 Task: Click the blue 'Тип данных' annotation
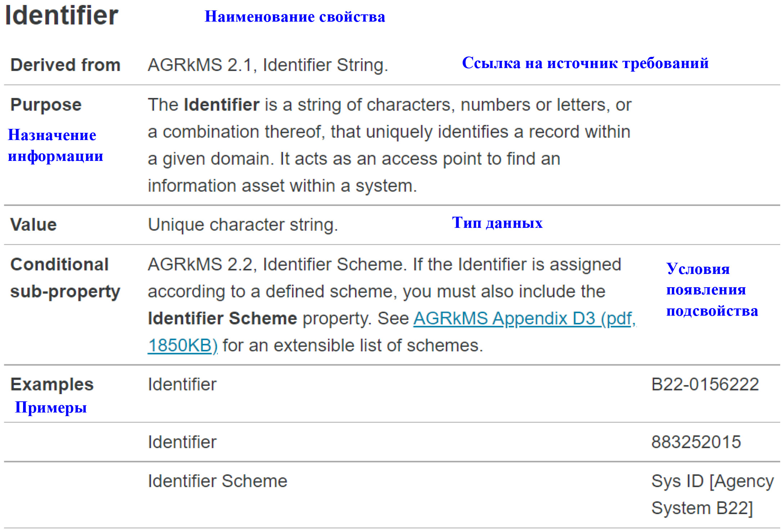click(x=497, y=223)
